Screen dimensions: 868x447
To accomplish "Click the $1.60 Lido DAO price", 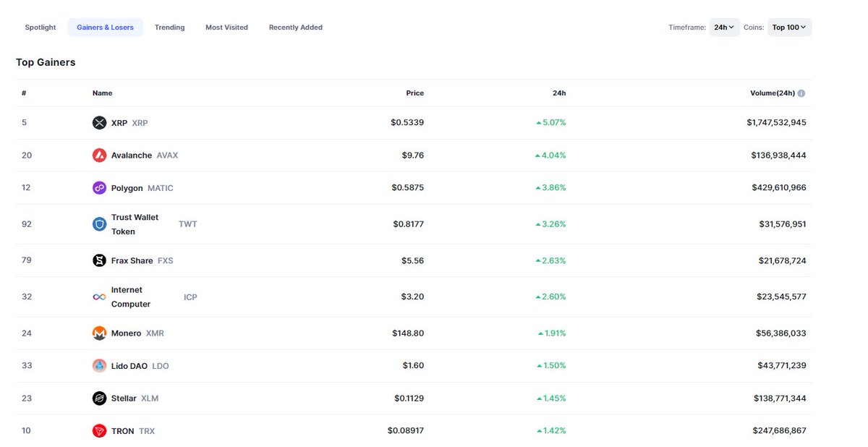I will pos(414,366).
